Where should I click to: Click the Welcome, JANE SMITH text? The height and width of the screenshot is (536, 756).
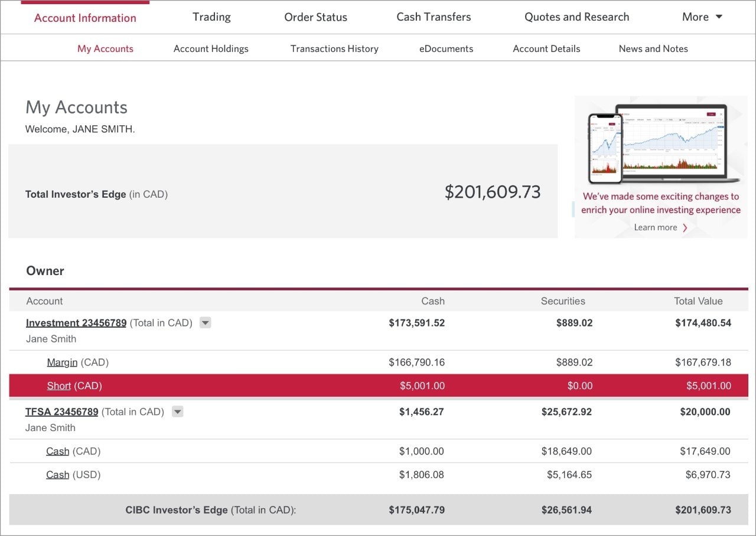click(x=80, y=129)
